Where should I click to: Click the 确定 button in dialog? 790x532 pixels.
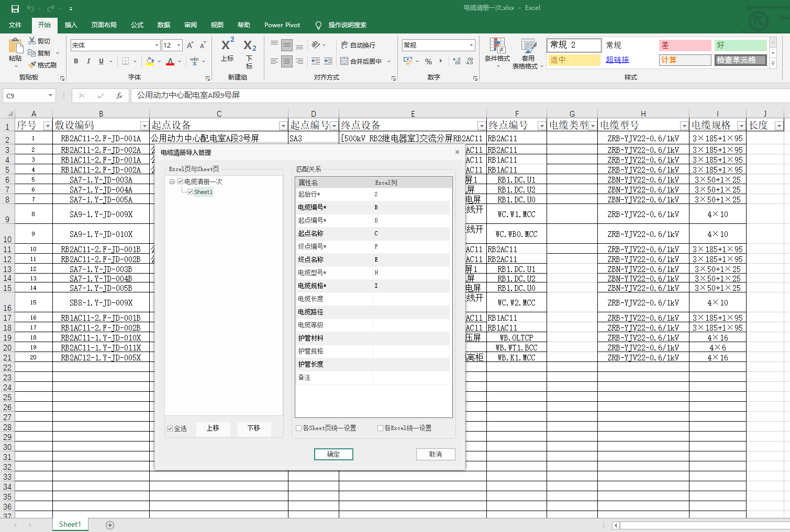click(333, 454)
